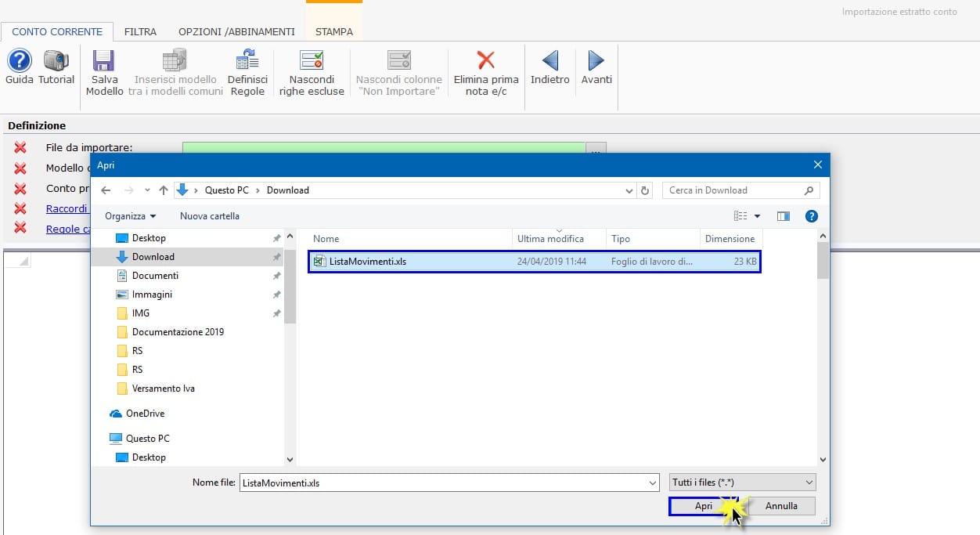Expand the Nome file combo box arrow
The width and height of the screenshot is (980, 535).
653,483
